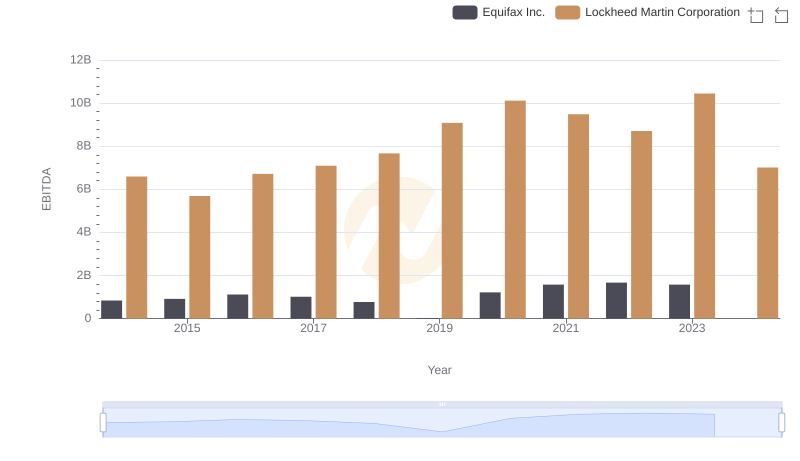Viewport: 800px width, 461px height.
Task: Click the x-axis label 2017
Action: 313,328
